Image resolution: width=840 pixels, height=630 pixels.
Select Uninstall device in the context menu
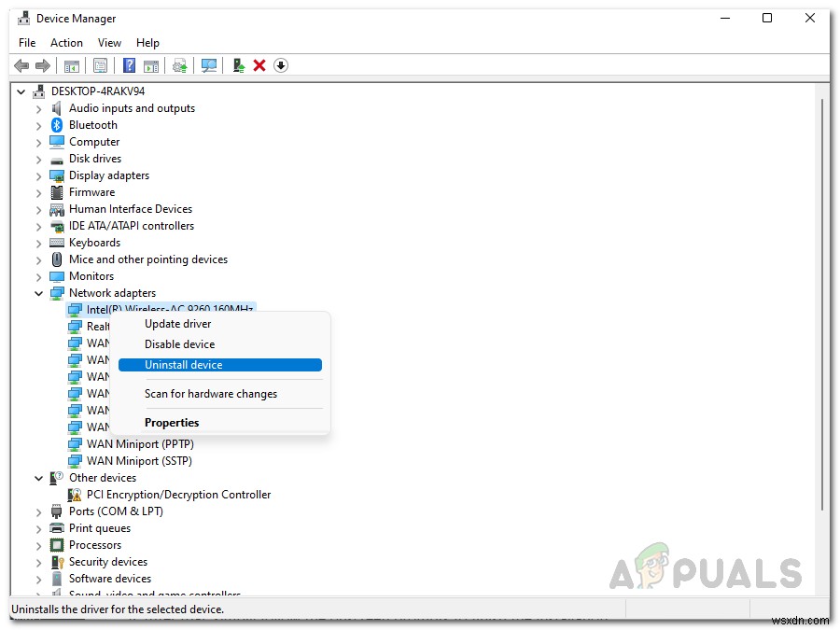[x=220, y=365]
